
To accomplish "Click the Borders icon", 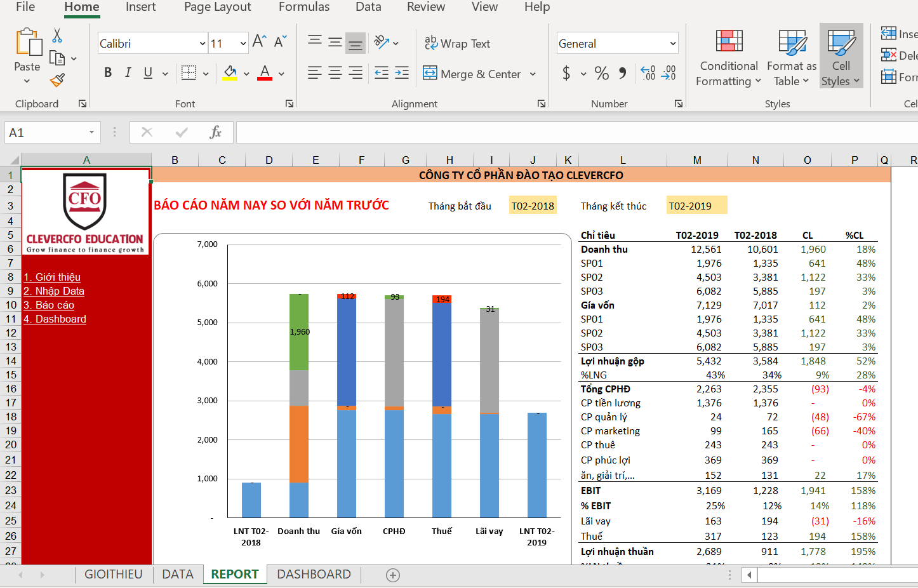I will pyautogui.click(x=189, y=73).
